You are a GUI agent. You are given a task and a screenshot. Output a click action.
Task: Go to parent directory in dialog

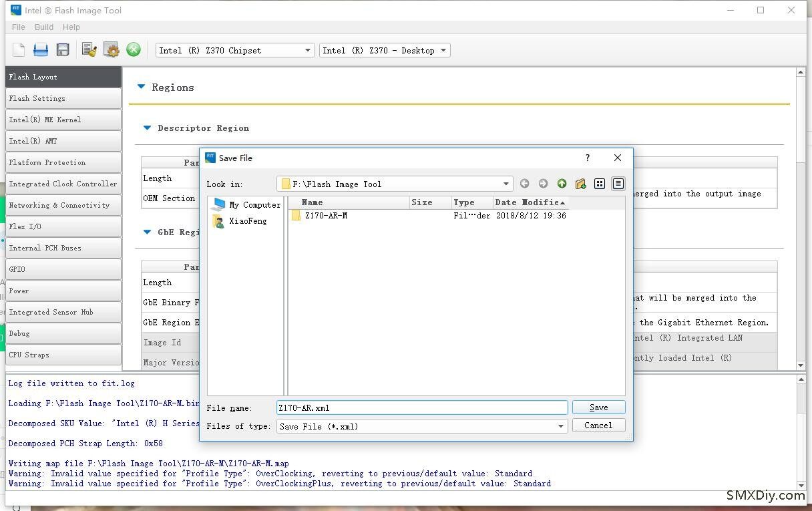point(562,184)
